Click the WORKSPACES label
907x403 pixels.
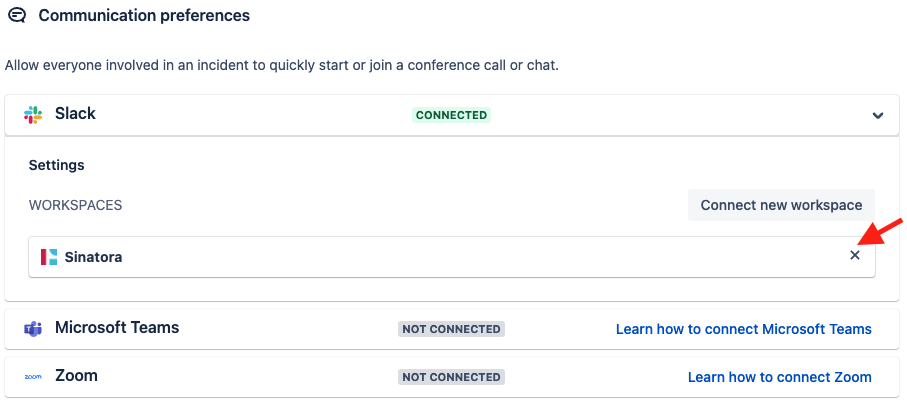75,205
